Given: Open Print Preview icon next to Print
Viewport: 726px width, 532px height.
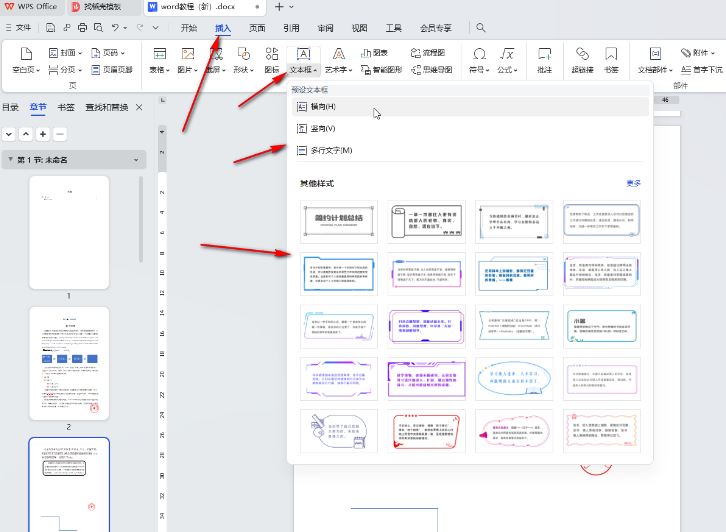Looking at the screenshot, I should [98, 28].
